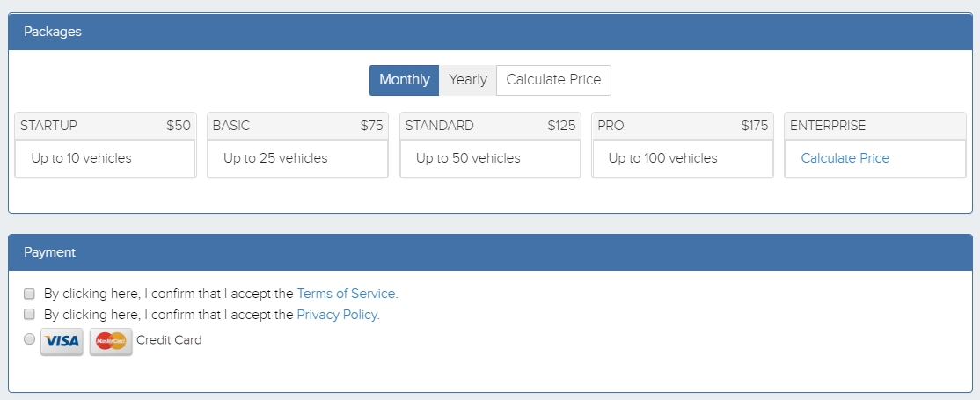Select the BASIC package header
This screenshot has width=980, height=400.
(x=298, y=126)
